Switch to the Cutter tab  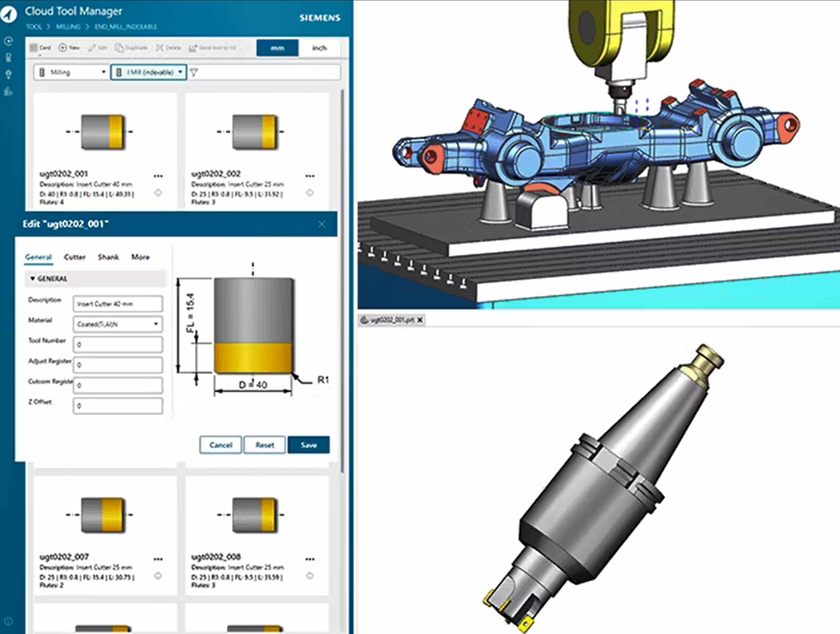[75, 257]
